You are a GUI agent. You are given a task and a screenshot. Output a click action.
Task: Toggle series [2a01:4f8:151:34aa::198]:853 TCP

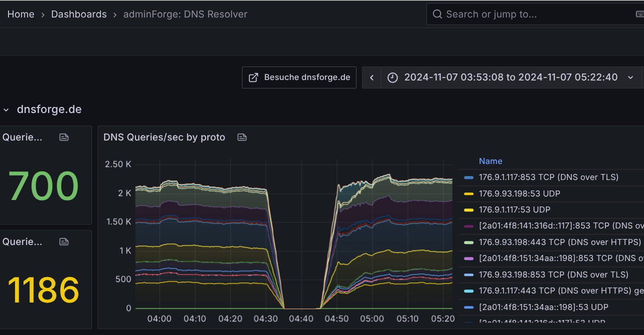[x=561, y=258]
